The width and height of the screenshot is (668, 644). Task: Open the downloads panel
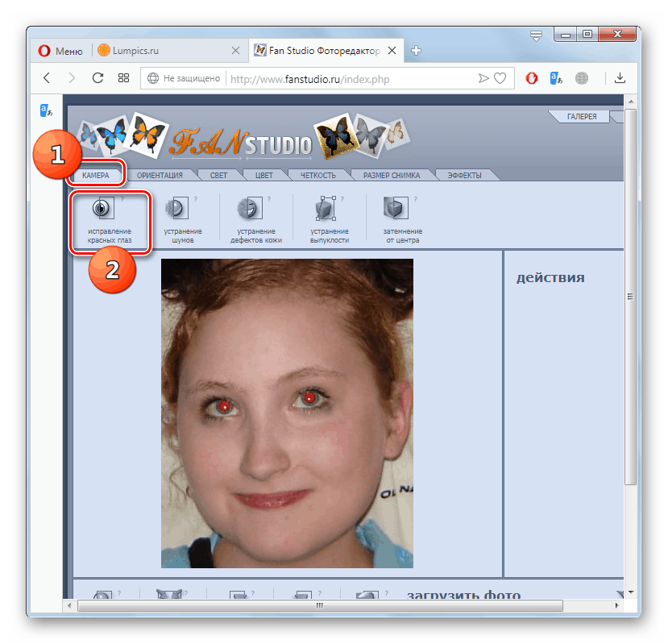620,78
